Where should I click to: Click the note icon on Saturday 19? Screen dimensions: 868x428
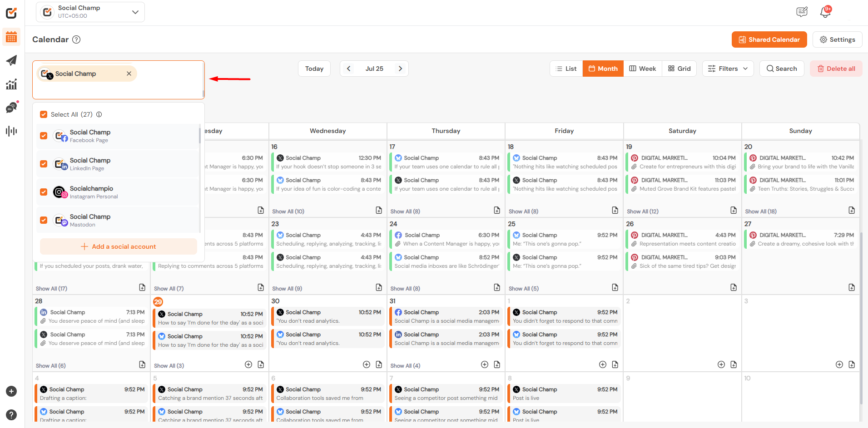click(734, 210)
